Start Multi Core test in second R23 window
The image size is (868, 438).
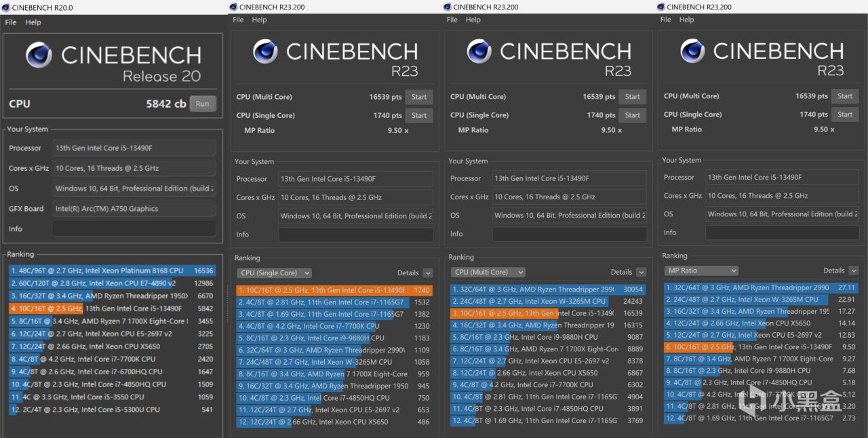[x=633, y=96]
